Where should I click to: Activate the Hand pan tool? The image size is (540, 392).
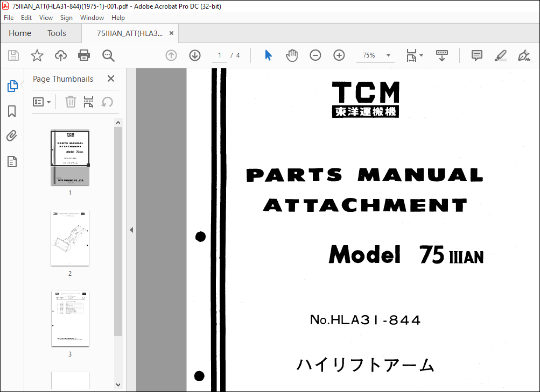click(292, 55)
